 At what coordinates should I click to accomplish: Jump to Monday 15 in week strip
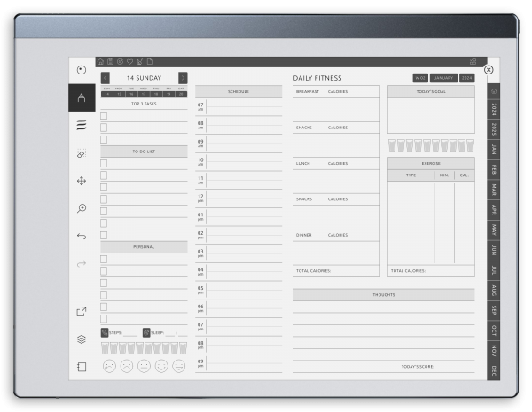[x=119, y=94]
